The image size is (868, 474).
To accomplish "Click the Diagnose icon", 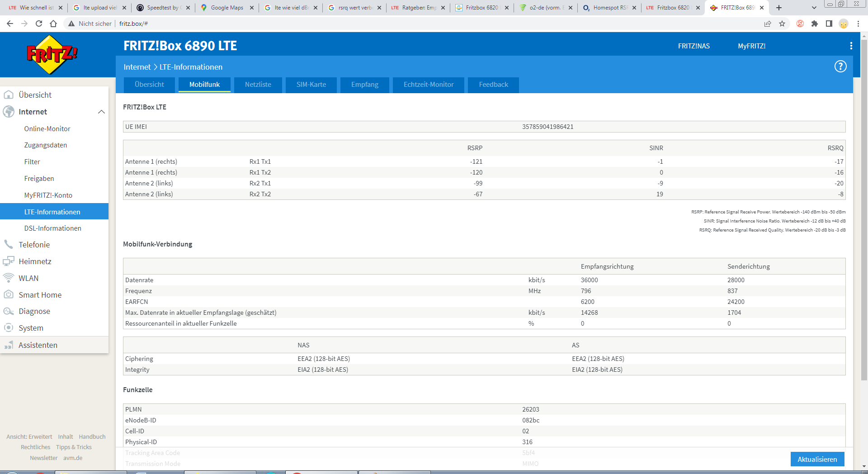I will coord(9,311).
